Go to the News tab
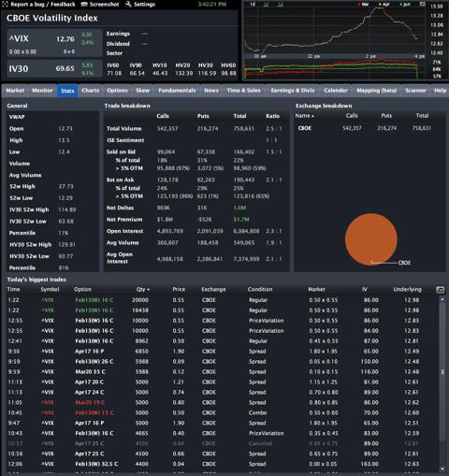This screenshot has height=476, width=449. [x=211, y=91]
